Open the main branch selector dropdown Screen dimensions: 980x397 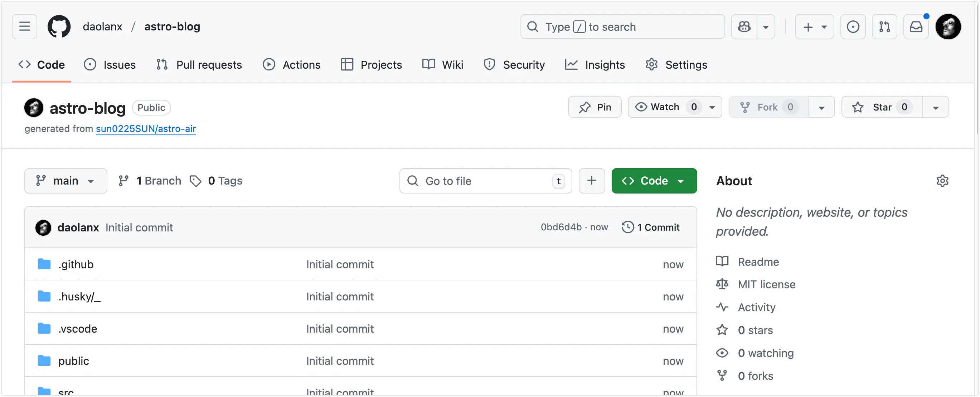pyautogui.click(x=66, y=181)
